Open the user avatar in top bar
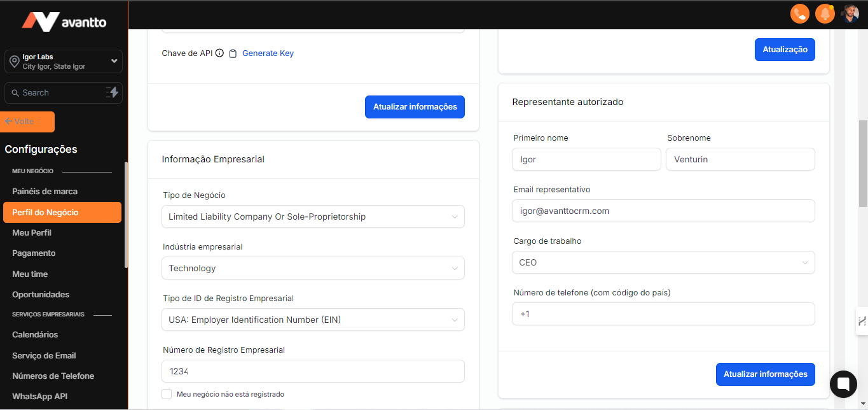 pyautogui.click(x=850, y=13)
